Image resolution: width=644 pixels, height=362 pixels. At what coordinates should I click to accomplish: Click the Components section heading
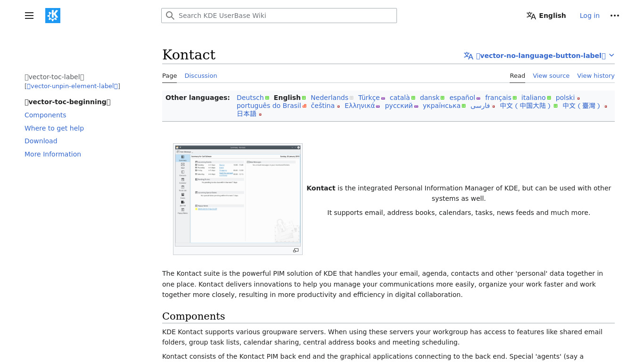click(194, 316)
